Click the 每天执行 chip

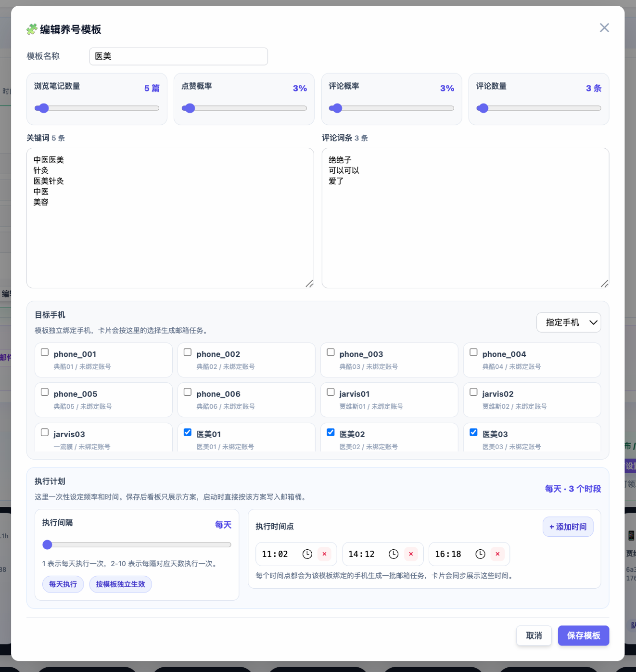[x=63, y=584]
